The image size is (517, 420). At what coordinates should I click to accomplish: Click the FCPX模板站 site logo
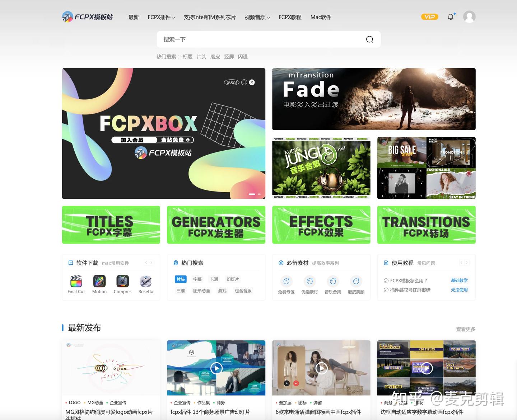pos(87,16)
